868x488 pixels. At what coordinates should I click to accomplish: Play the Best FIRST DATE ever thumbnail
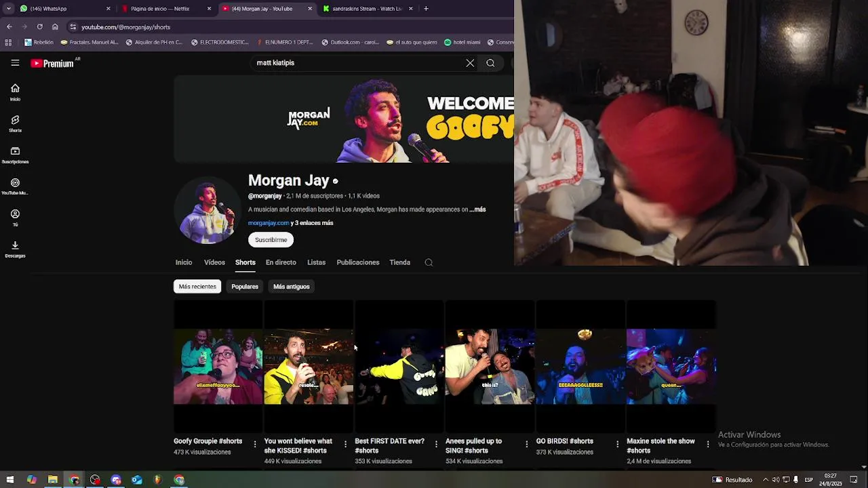coord(399,366)
